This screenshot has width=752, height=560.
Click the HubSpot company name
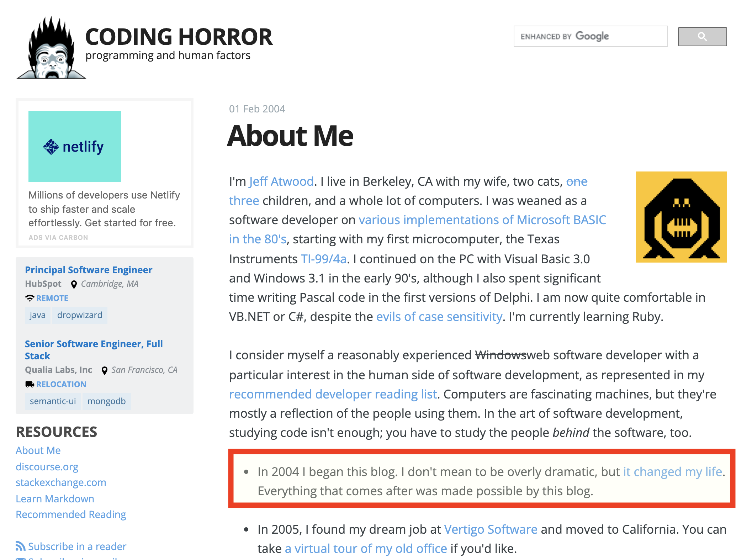(x=43, y=284)
